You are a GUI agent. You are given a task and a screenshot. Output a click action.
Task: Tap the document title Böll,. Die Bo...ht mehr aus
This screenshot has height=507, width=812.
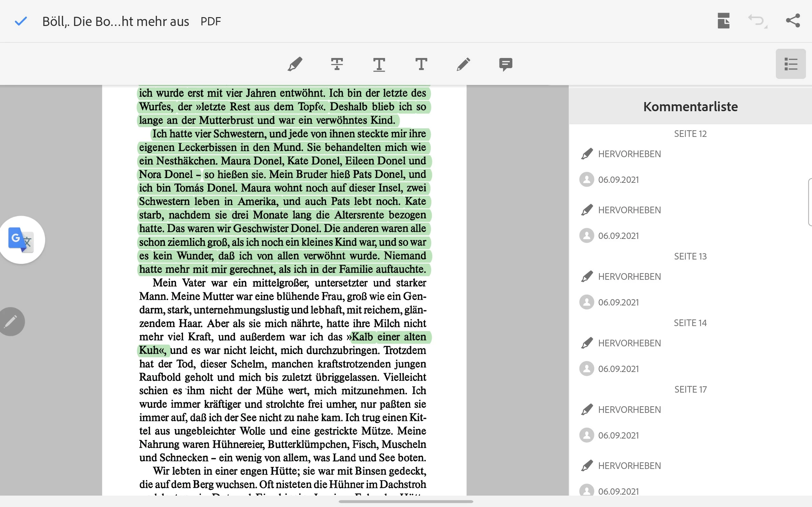point(115,22)
